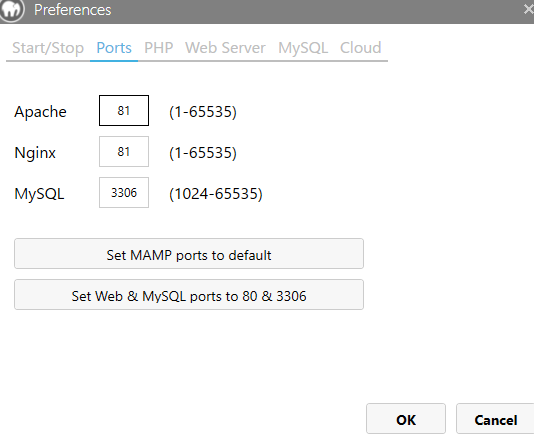Open the MySQL preferences tab
Image resolution: width=534 pixels, height=436 pixels.
coord(303,48)
